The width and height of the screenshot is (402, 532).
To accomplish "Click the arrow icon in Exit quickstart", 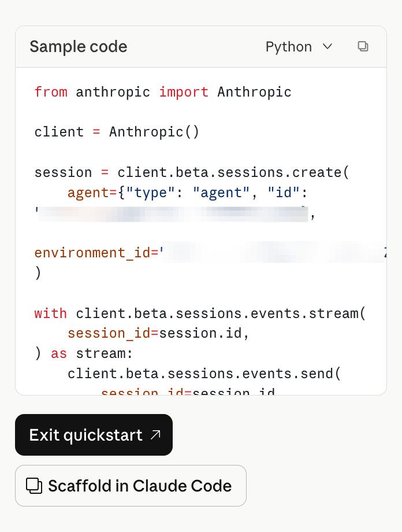I will pyautogui.click(x=155, y=435).
